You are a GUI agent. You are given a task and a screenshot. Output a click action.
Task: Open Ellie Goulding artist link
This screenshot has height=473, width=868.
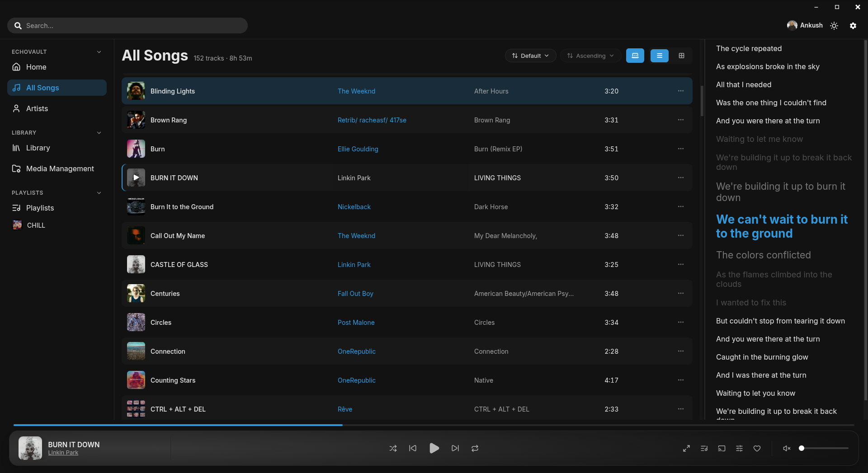point(358,149)
